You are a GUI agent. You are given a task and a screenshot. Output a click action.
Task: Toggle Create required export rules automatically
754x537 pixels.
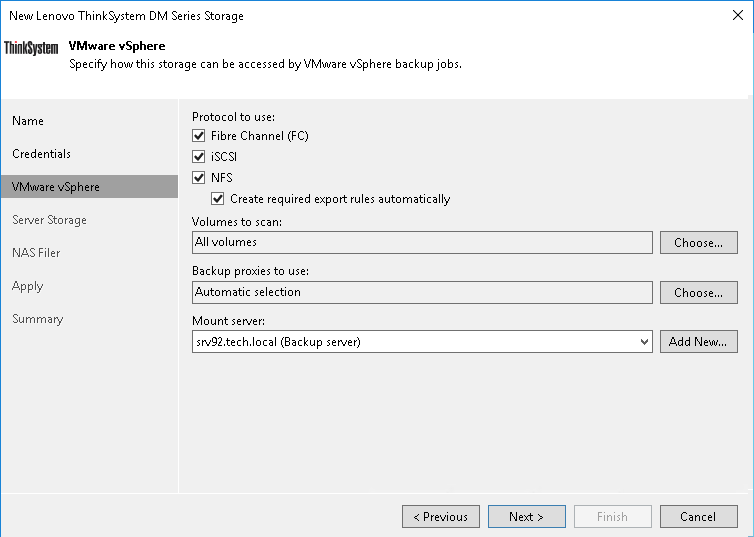218,199
